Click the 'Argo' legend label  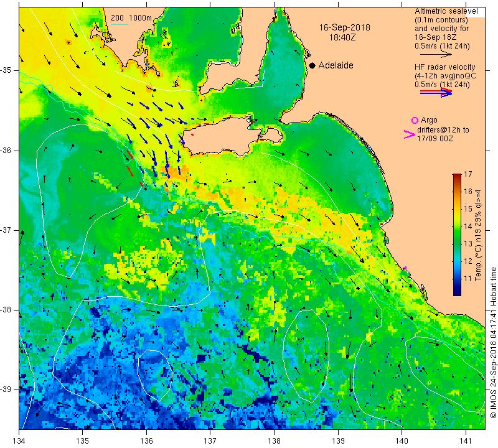click(x=429, y=120)
